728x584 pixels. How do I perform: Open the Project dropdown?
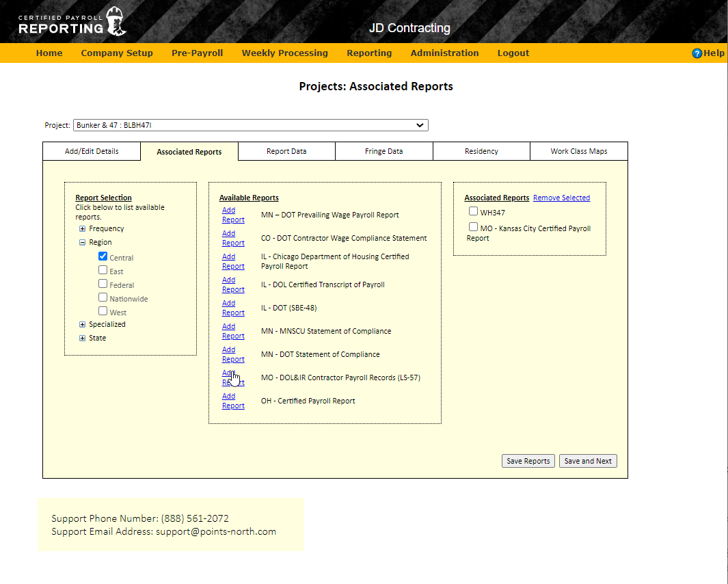click(x=251, y=125)
